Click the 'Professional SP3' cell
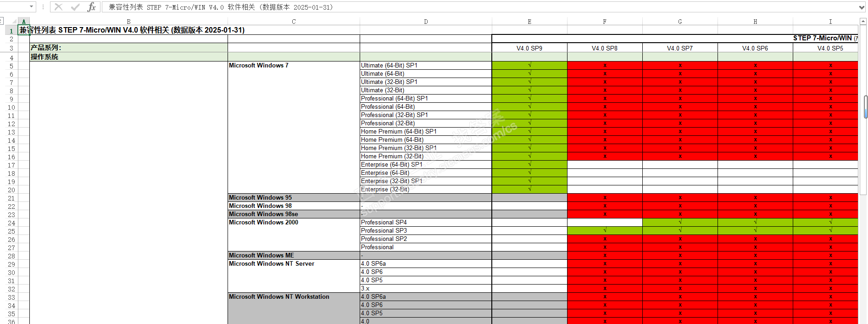The height and width of the screenshot is (324, 868). [426, 231]
